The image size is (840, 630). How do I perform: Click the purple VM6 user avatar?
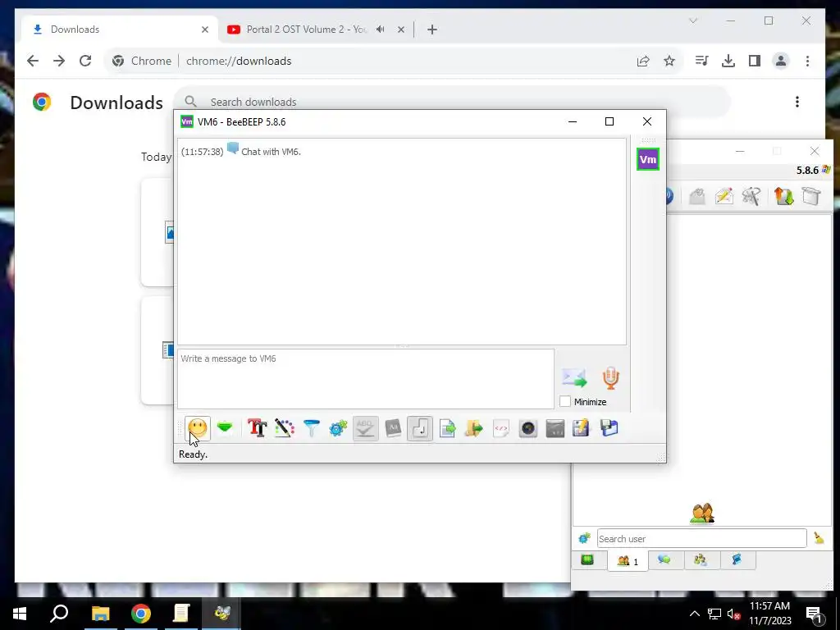tap(648, 159)
